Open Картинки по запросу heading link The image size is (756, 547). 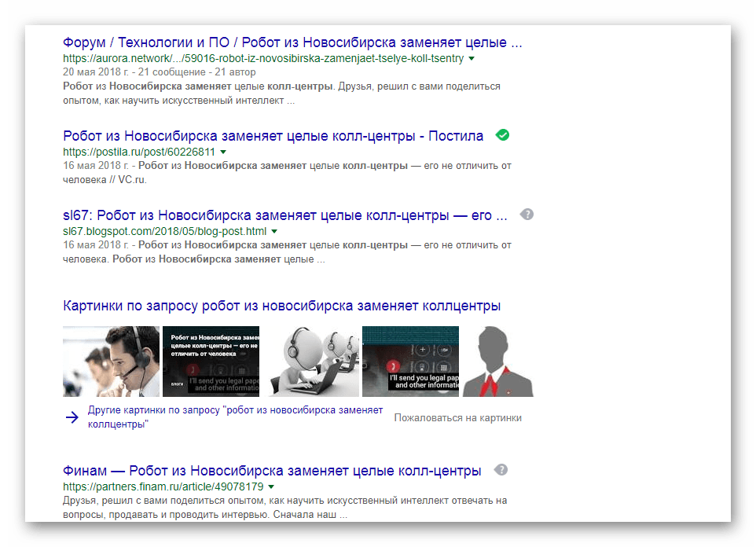pos(281,306)
